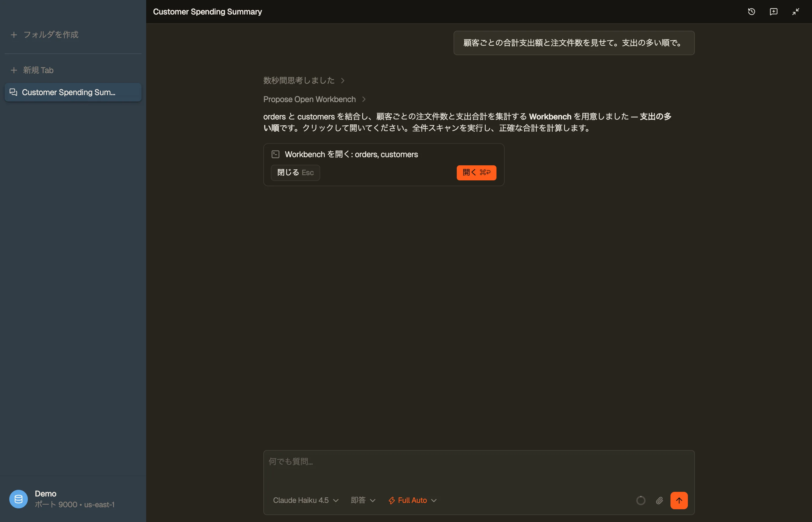
Task: Click the Demo connection name
Action: point(46,494)
